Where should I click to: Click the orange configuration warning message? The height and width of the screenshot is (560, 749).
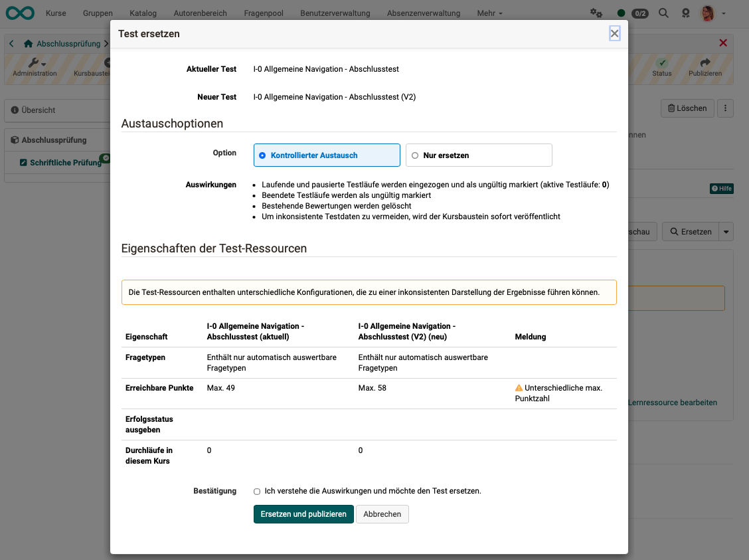click(x=369, y=292)
